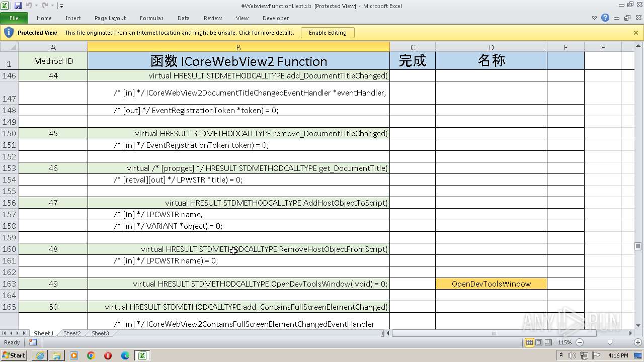
Task: Click the Excel application icon in title bar
Action: 6,6
